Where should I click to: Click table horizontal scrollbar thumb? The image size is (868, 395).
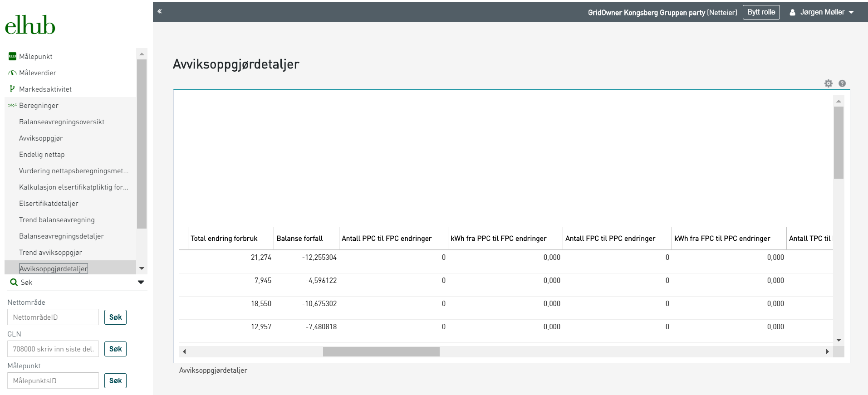click(381, 351)
